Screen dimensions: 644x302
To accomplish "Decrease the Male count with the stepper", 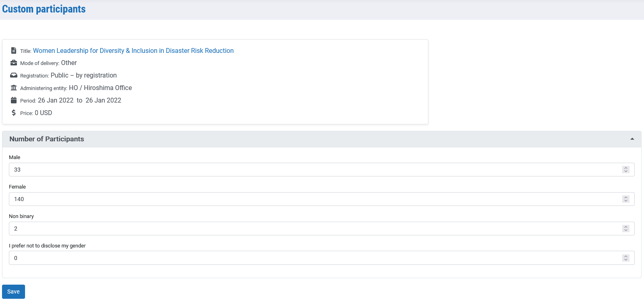I will 626,172.
